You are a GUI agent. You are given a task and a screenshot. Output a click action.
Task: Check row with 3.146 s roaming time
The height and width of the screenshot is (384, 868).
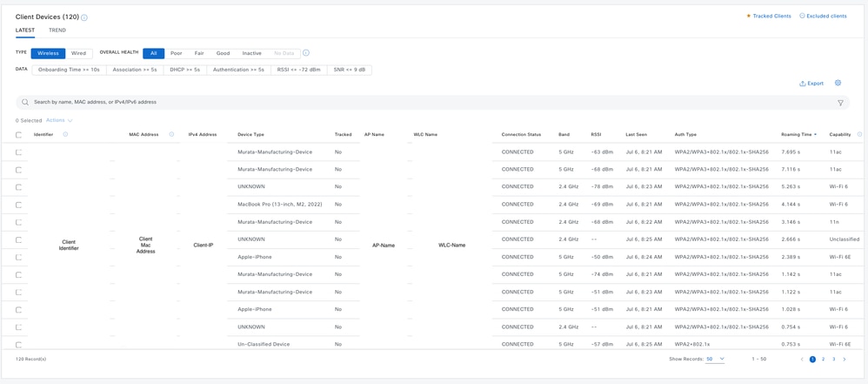(19, 222)
